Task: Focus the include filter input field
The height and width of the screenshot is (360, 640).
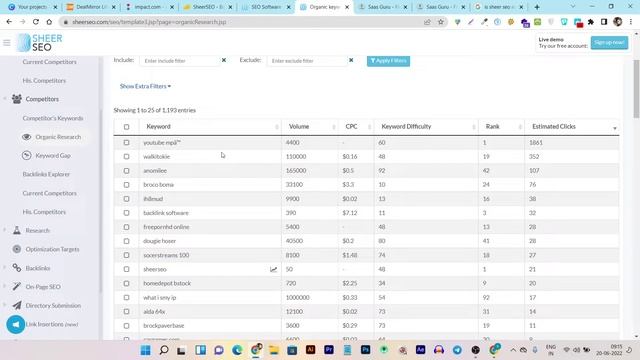Action: tap(180, 60)
